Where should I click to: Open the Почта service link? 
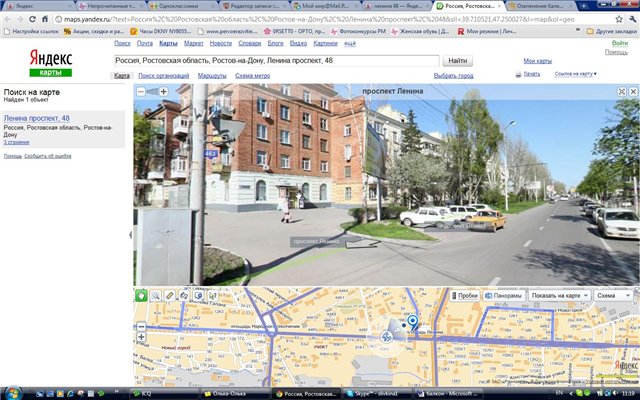click(x=144, y=43)
